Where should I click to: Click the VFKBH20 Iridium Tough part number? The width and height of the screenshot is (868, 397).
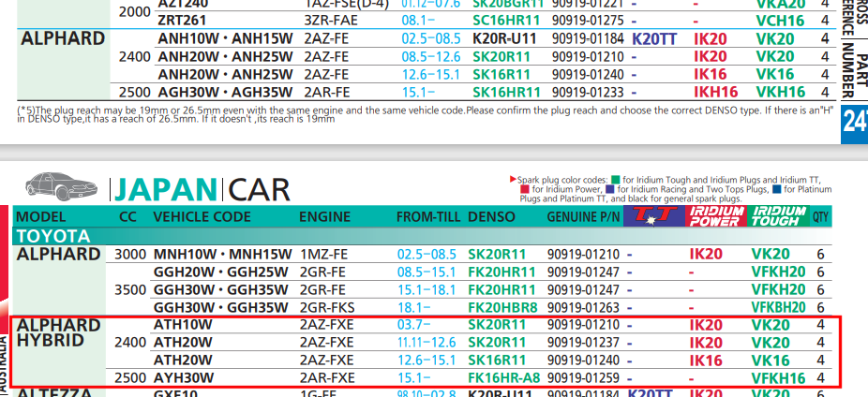click(778, 307)
